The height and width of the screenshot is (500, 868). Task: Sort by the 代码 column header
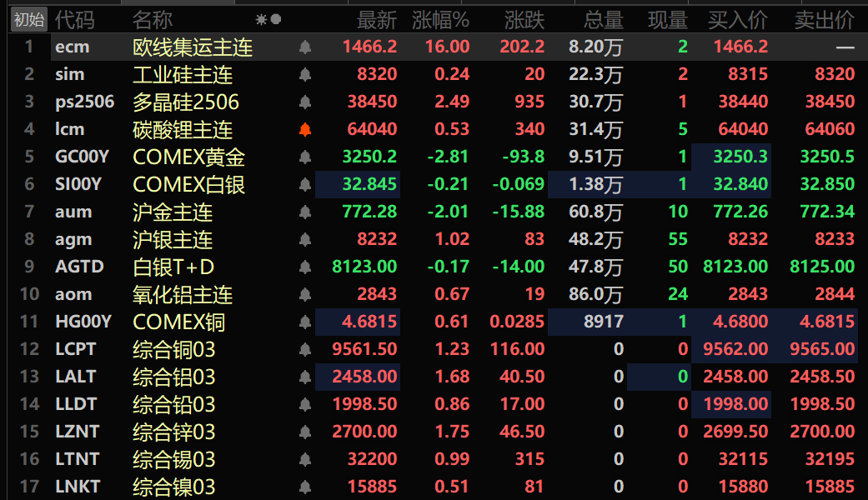point(75,21)
